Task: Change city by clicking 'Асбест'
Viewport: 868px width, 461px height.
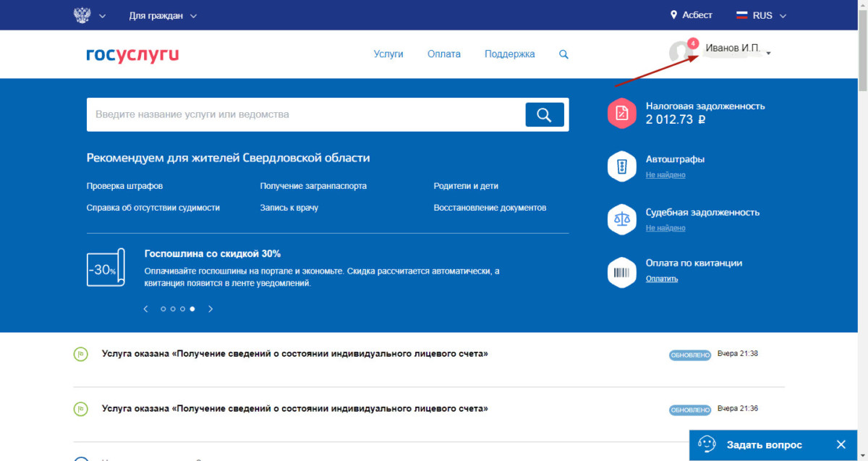Action: click(x=697, y=15)
